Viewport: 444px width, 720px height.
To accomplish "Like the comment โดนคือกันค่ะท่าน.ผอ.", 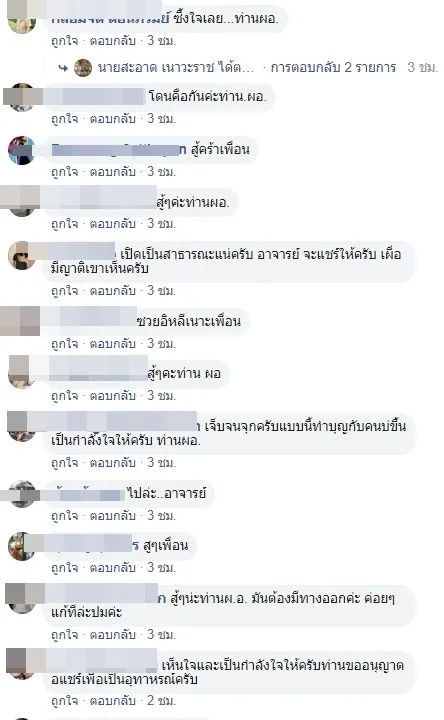I will click(64, 119).
